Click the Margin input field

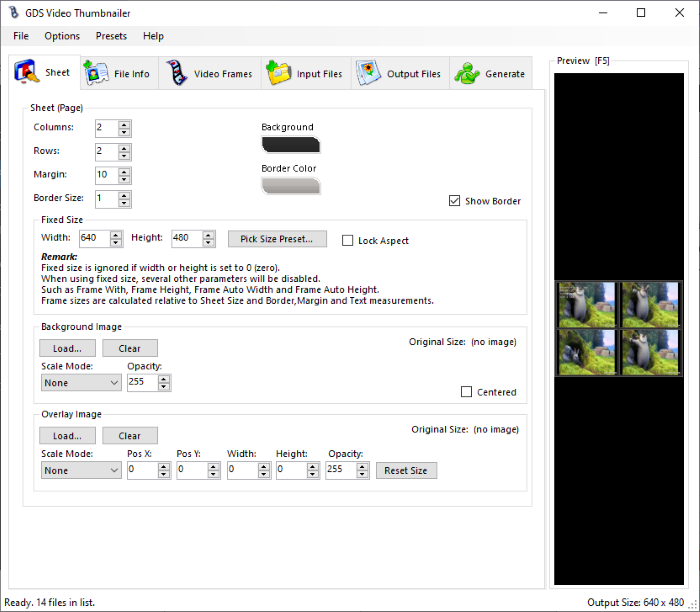(107, 175)
